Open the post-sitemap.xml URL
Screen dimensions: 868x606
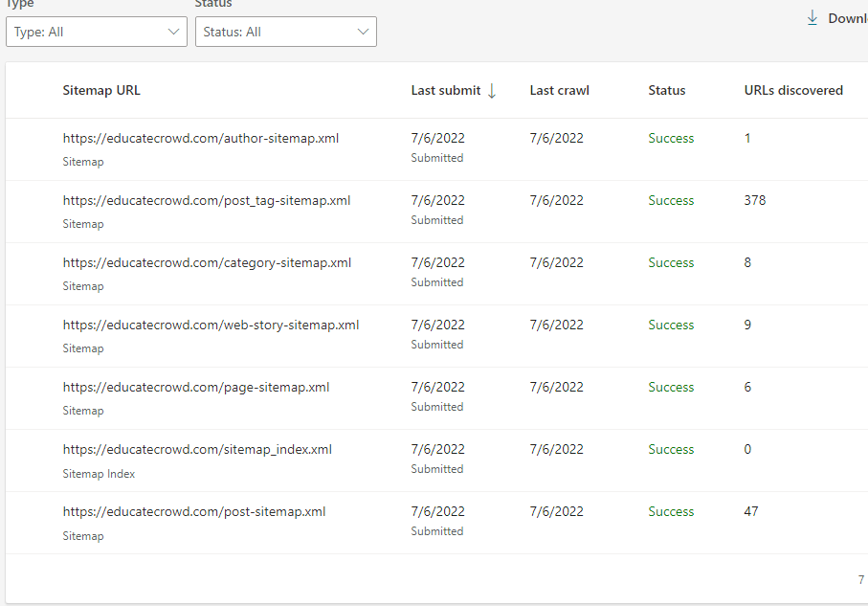point(193,511)
